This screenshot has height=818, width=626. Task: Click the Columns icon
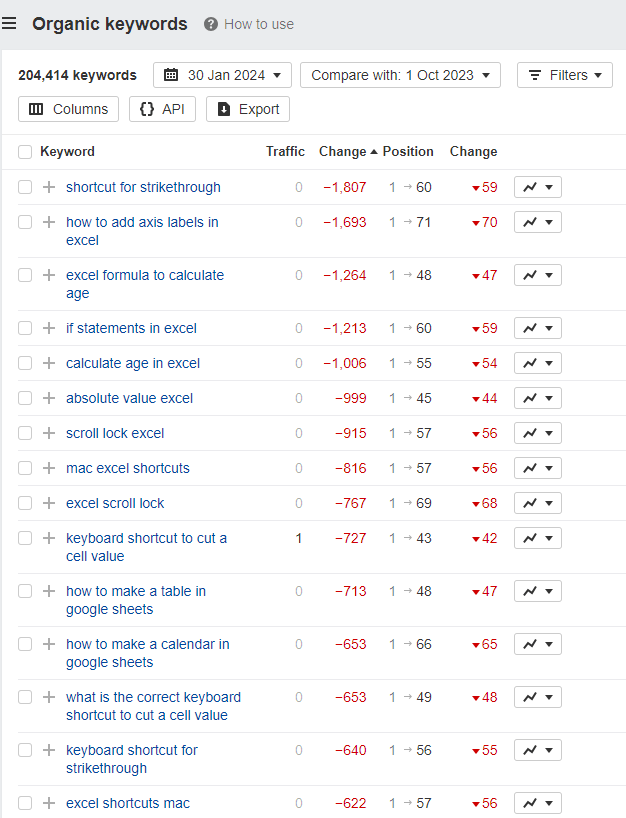click(36, 109)
